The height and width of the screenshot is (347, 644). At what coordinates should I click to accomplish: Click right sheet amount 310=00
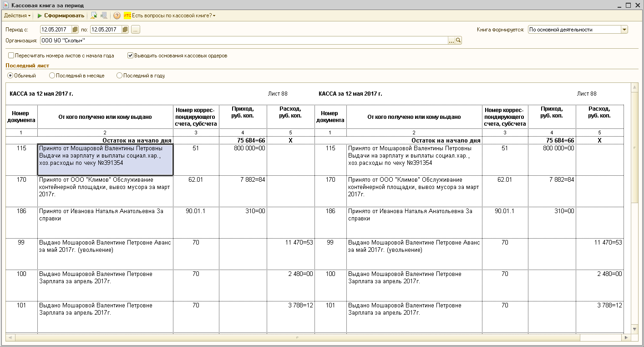coord(564,211)
